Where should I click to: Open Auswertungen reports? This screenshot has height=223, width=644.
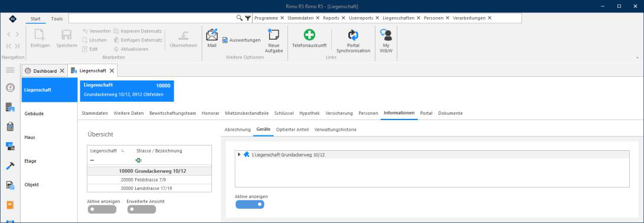242,40
